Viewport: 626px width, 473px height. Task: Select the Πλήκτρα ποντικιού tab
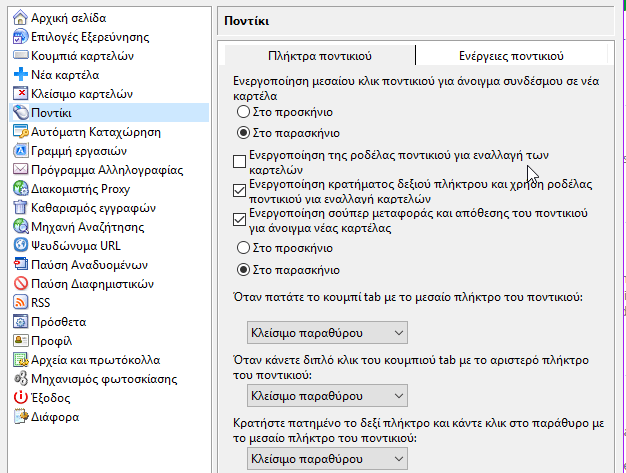pyautogui.click(x=319, y=56)
